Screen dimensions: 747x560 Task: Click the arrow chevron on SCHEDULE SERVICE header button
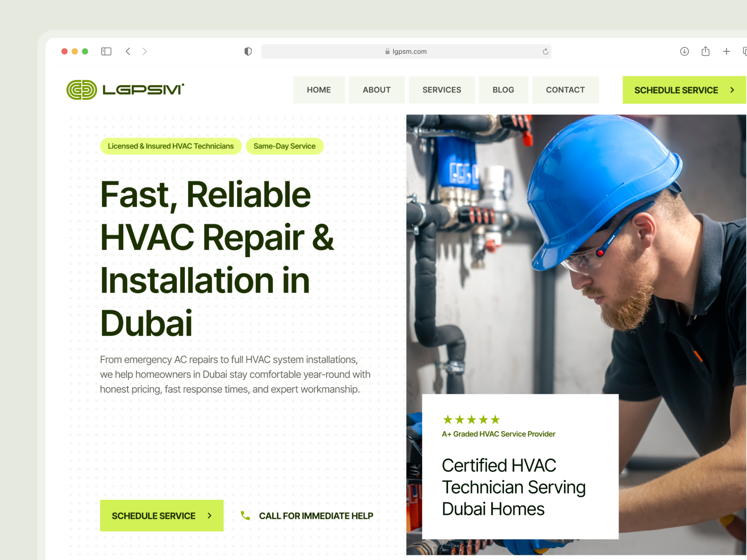732,90
